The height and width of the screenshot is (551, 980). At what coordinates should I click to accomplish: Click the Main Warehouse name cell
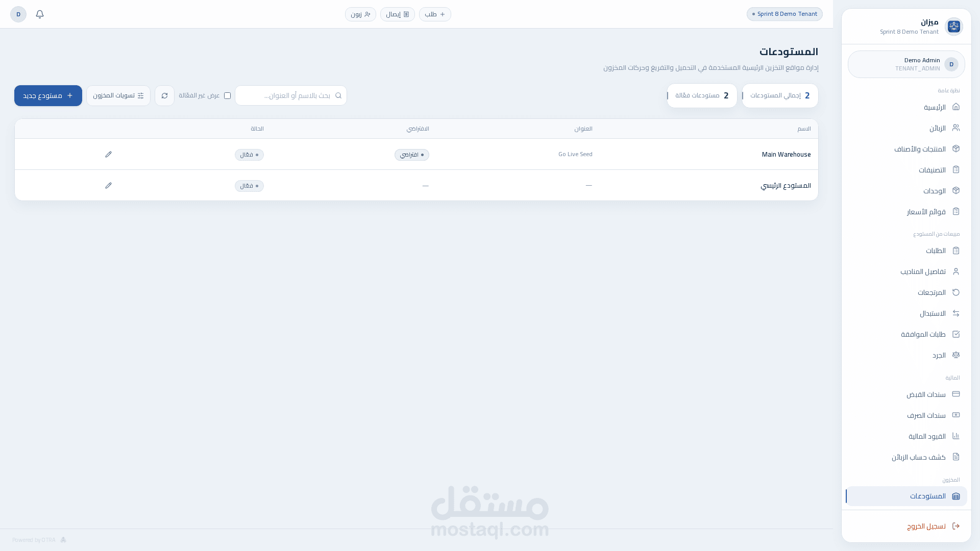[x=786, y=155]
